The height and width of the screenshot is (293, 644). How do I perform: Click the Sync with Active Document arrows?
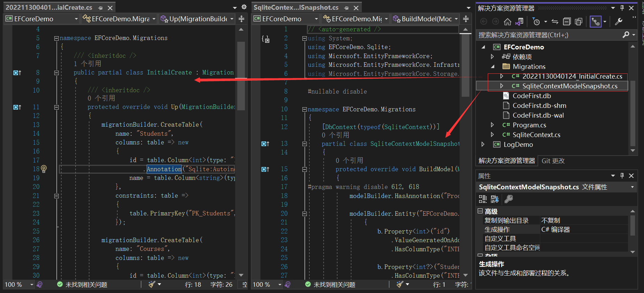pos(555,22)
